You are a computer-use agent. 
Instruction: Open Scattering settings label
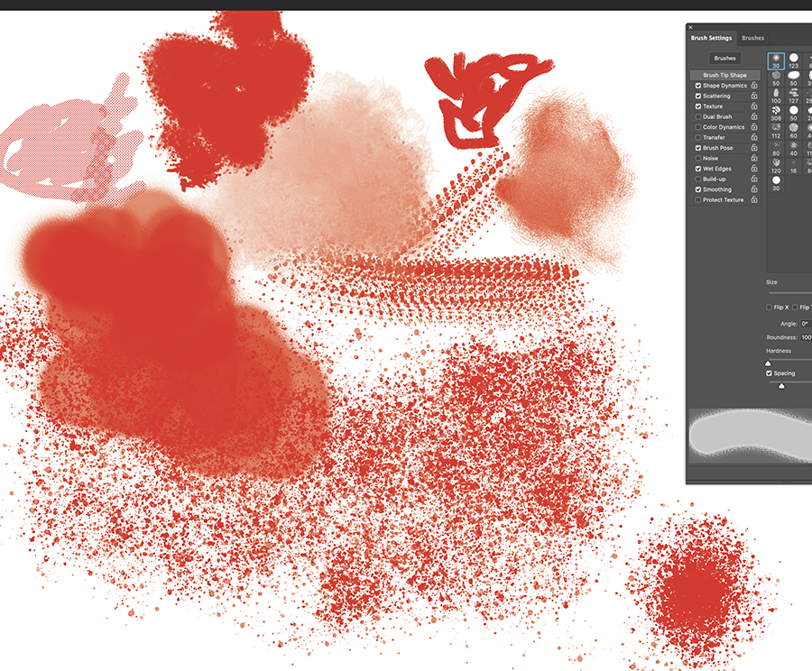716,96
